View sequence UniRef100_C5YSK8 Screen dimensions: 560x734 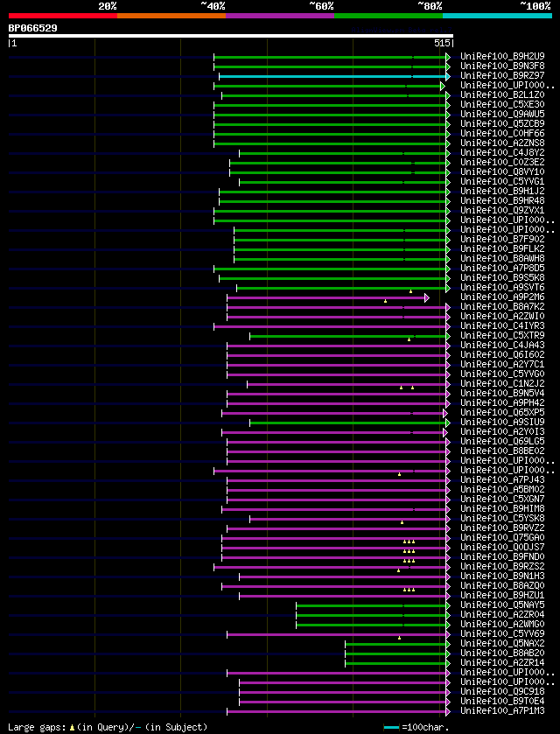502,520
